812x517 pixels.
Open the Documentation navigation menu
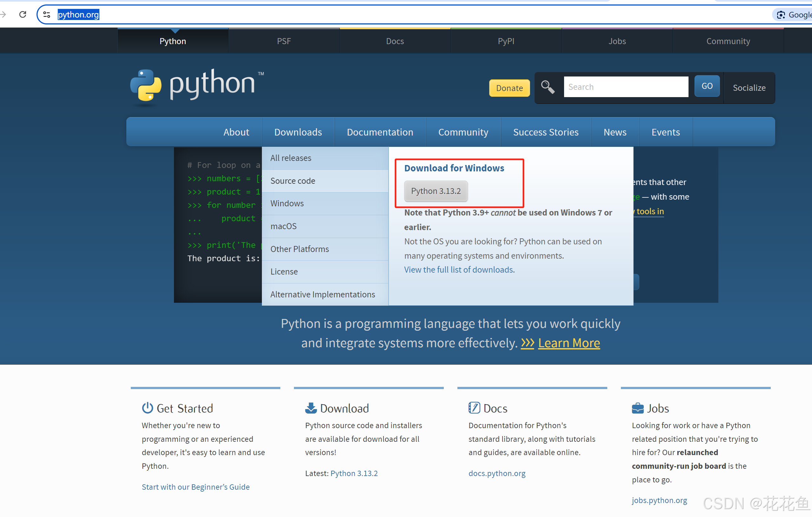click(380, 132)
